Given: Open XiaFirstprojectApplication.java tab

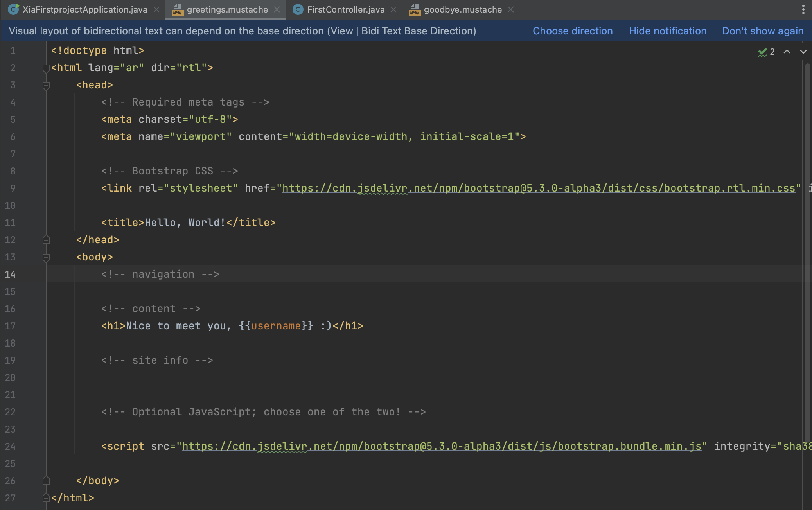Looking at the screenshot, I should coord(84,9).
